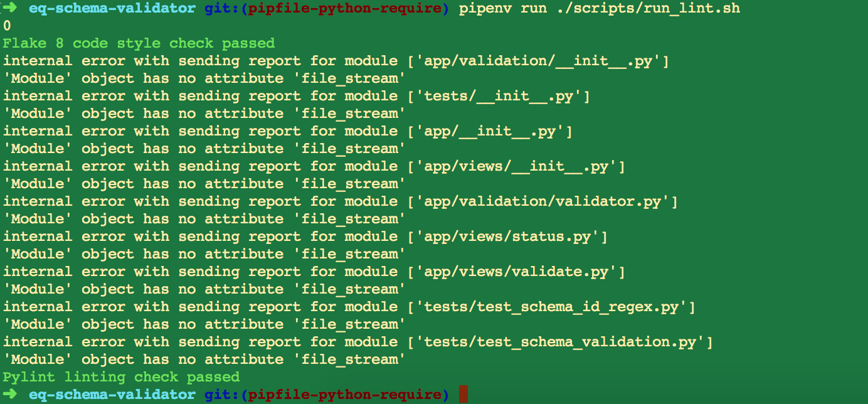Click the blinking cursor at the bottom prompt
This screenshot has height=404, width=868.
click(462, 395)
